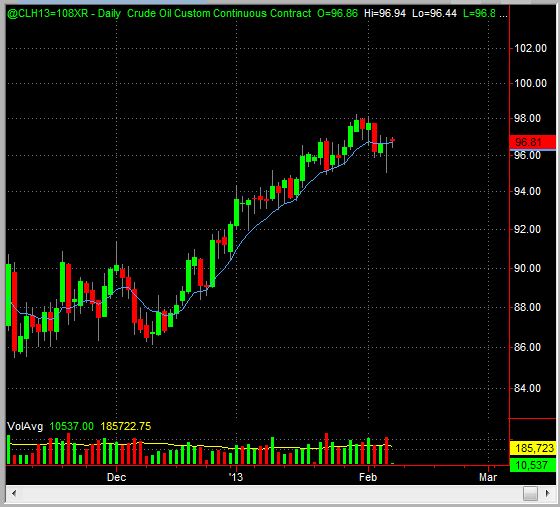Click the 102.00 price axis label
The image size is (560, 507).
pos(530,48)
